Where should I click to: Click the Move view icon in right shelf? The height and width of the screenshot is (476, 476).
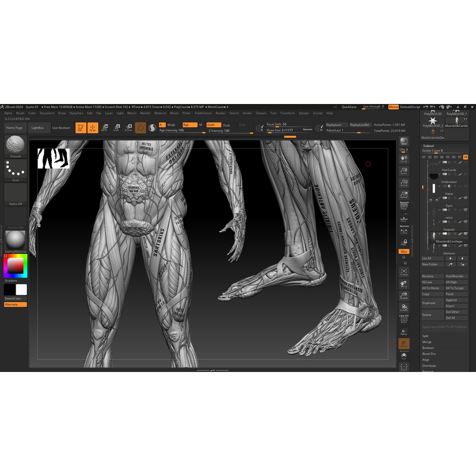tap(404, 284)
